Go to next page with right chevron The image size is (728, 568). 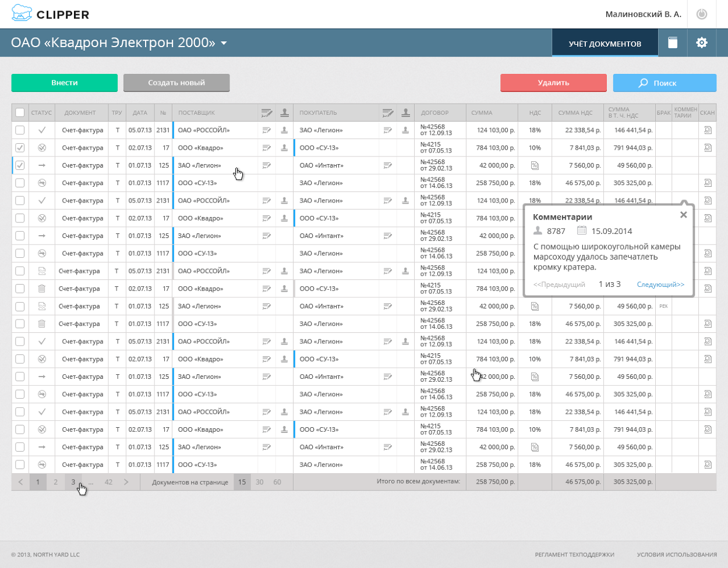coord(126,482)
